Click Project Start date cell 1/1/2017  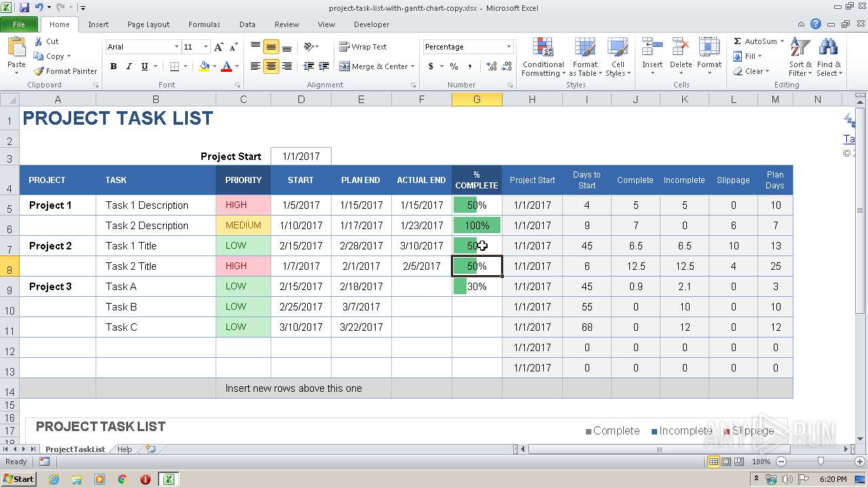[x=301, y=157]
